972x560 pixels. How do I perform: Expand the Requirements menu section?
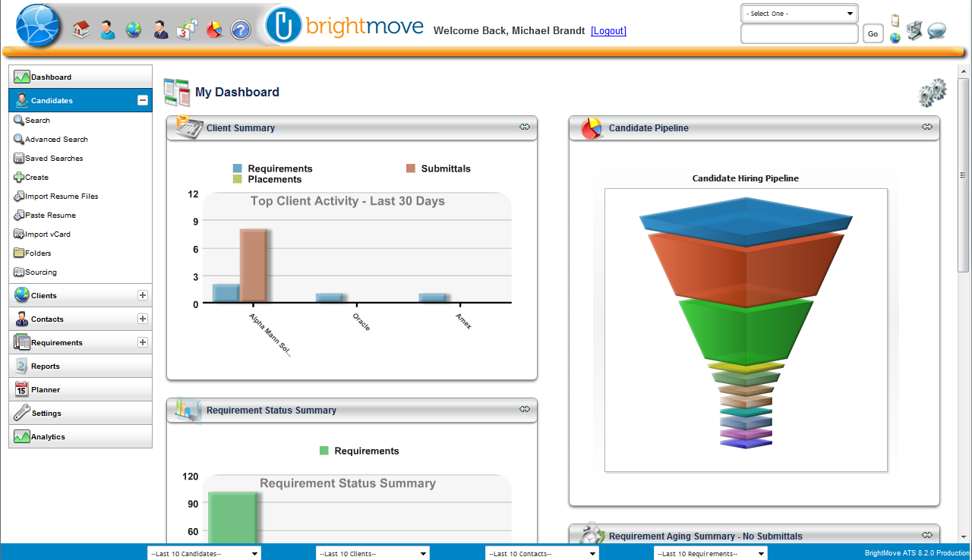click(143, 342)
